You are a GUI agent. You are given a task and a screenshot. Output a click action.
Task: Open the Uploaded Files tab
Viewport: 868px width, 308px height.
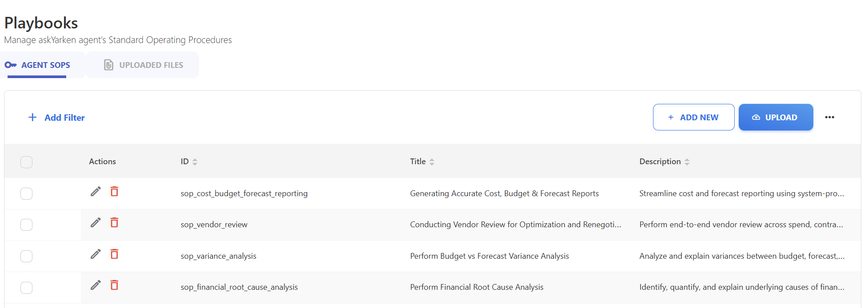click(143, 65)
